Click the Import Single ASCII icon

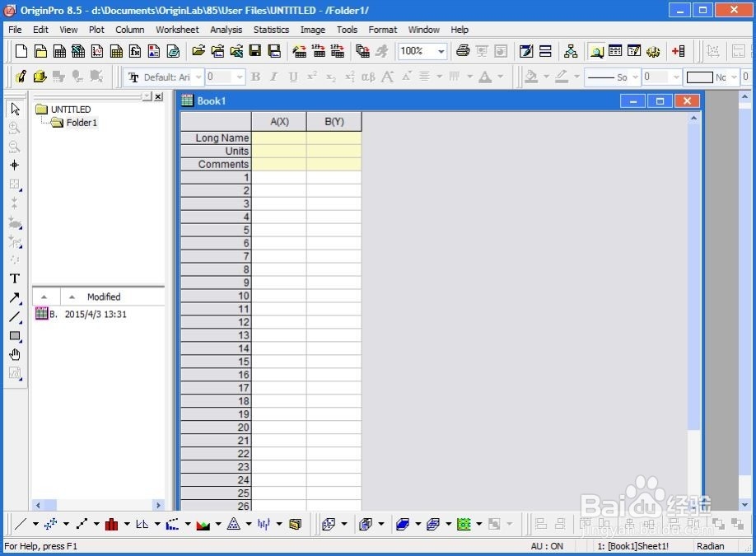coord(319,51)
